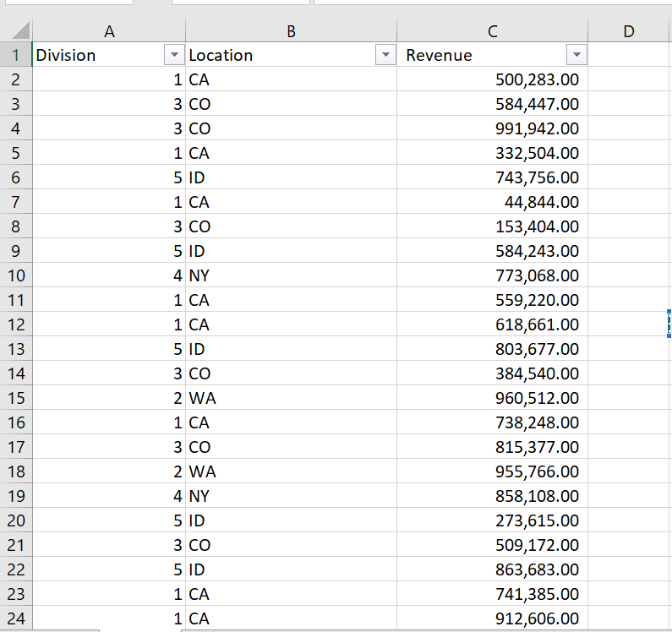The width and height of the screenshot is (672, 632).
Task: Click the Division header cell text
Action: [x=66, y=56]
